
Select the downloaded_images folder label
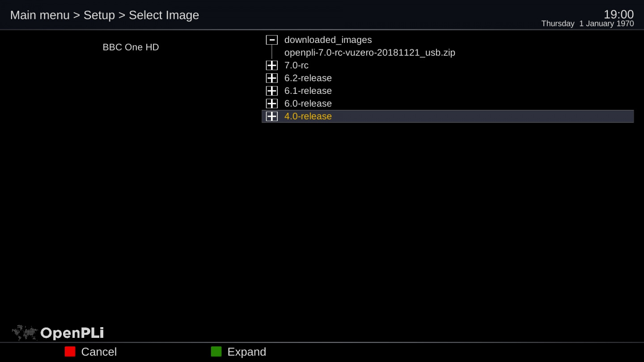tap(328, 40)
